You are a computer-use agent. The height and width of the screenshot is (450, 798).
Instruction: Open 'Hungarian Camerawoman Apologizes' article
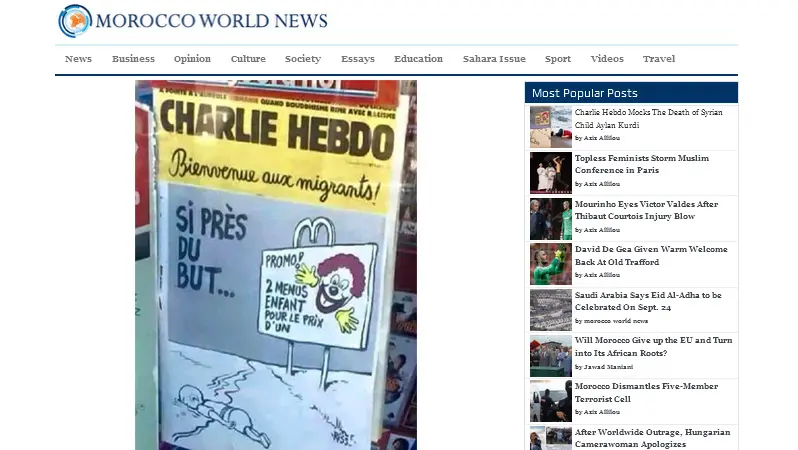click(652, 438)
